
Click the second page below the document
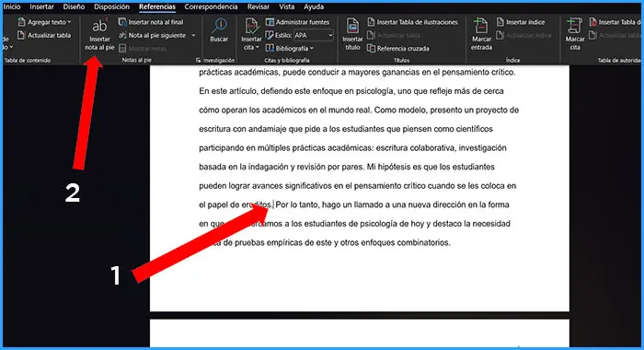point(360,333)
